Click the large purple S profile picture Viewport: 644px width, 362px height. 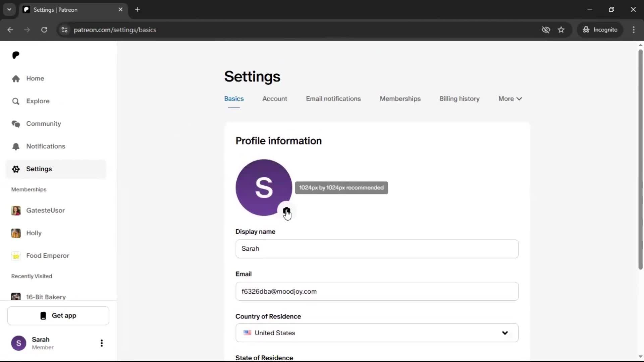(x=264, y=187)
